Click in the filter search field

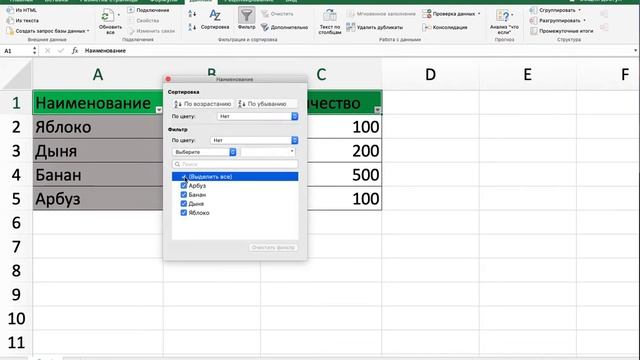[x=235, y=164]
